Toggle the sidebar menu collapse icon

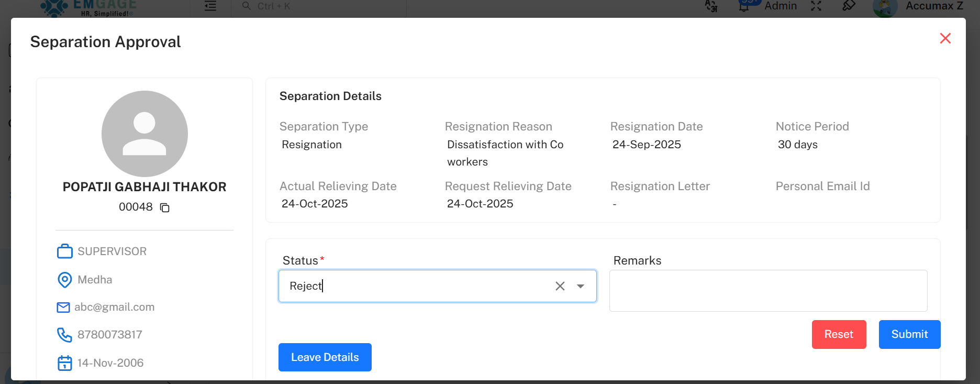point(210,6)
